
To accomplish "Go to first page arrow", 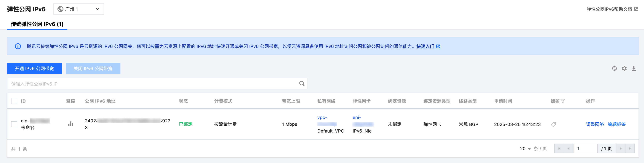I will pyautogui.click(x=559, y=149).
